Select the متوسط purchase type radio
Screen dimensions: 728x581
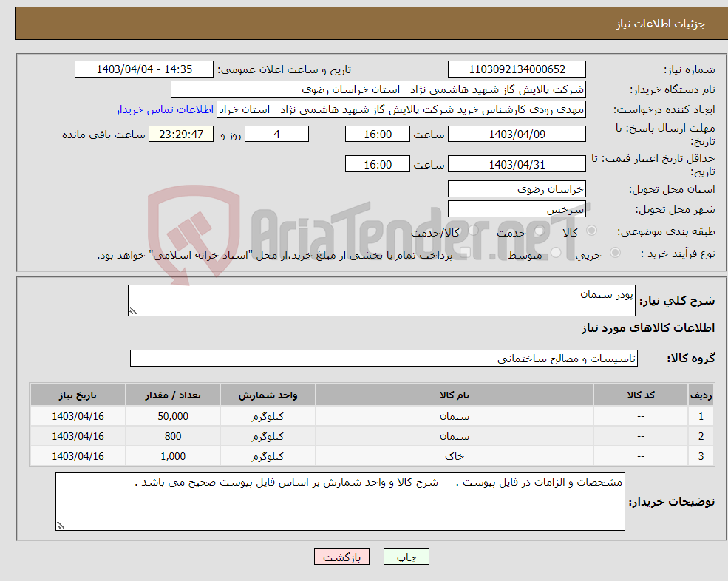click(x=556, y=253)
